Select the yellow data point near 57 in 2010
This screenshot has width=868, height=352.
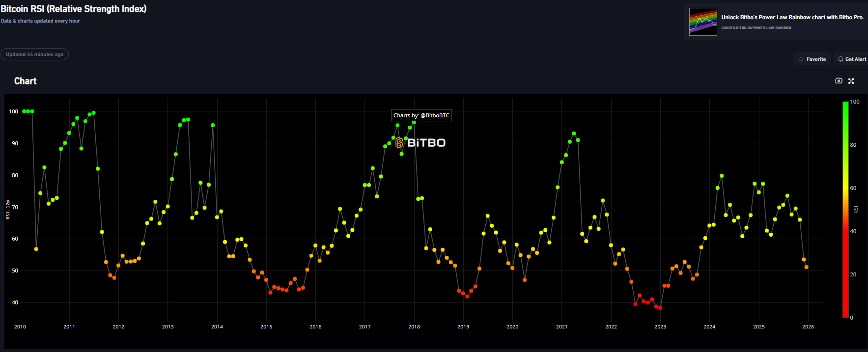(x=36, y=249)
